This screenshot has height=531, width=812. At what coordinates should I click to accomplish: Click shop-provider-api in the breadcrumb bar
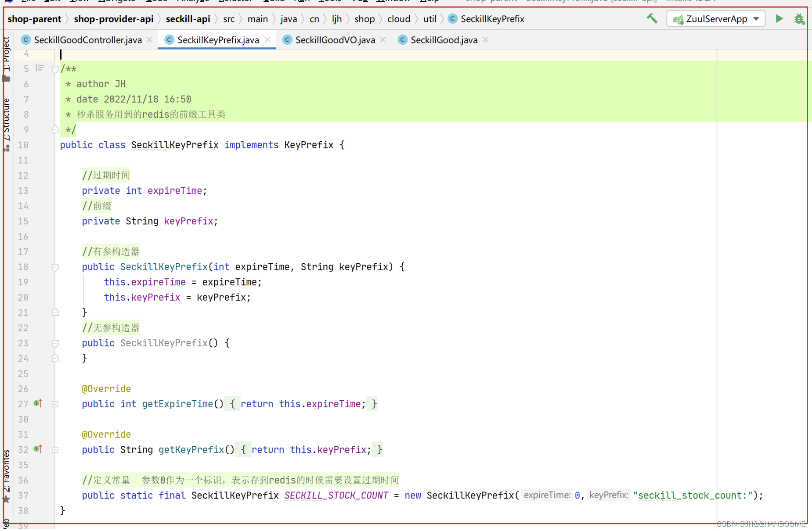click(114, 19)
